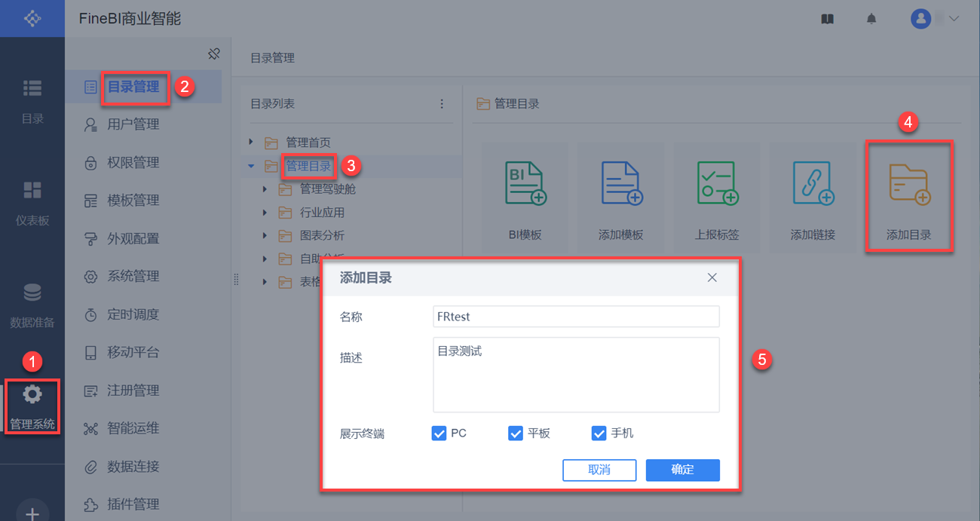Expand the 行业应用 tree node
Screen dimensions: 980x521
pos(265,212)
